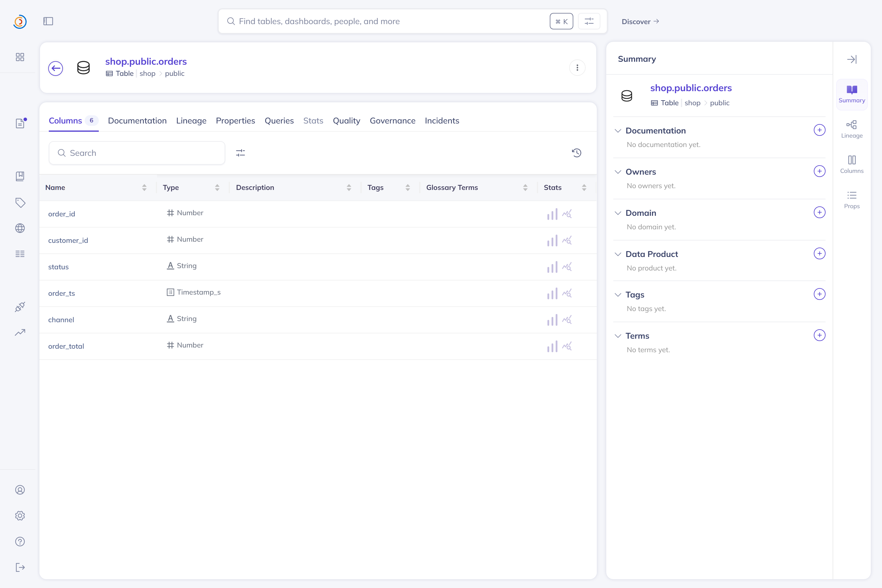The height and width of the screenshot is (588, 882).
Task: Focus the columns Search field
Action: point(137,153)
